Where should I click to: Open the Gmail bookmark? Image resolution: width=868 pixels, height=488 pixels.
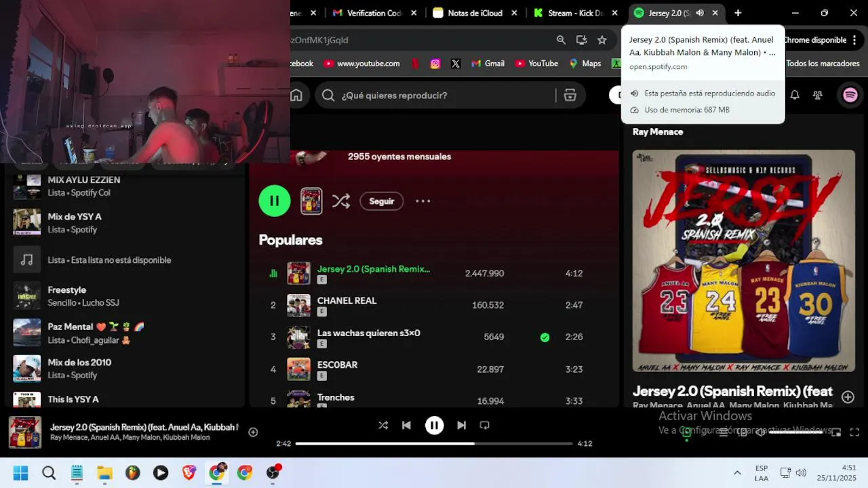pos(487,64)
